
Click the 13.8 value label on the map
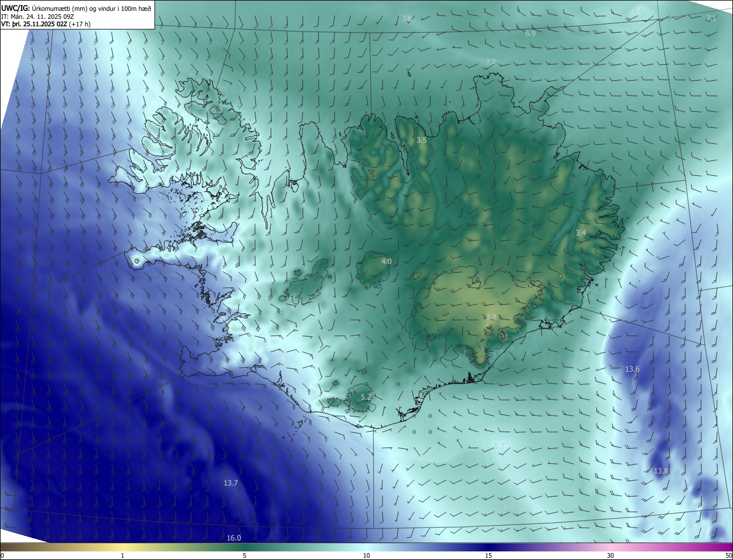[x=661, y=471]
